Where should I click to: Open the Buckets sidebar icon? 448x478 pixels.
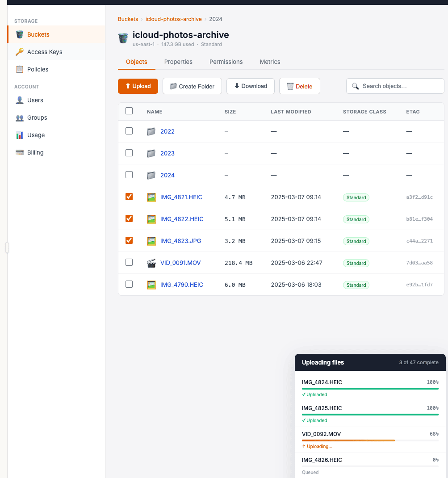point(20,34)
